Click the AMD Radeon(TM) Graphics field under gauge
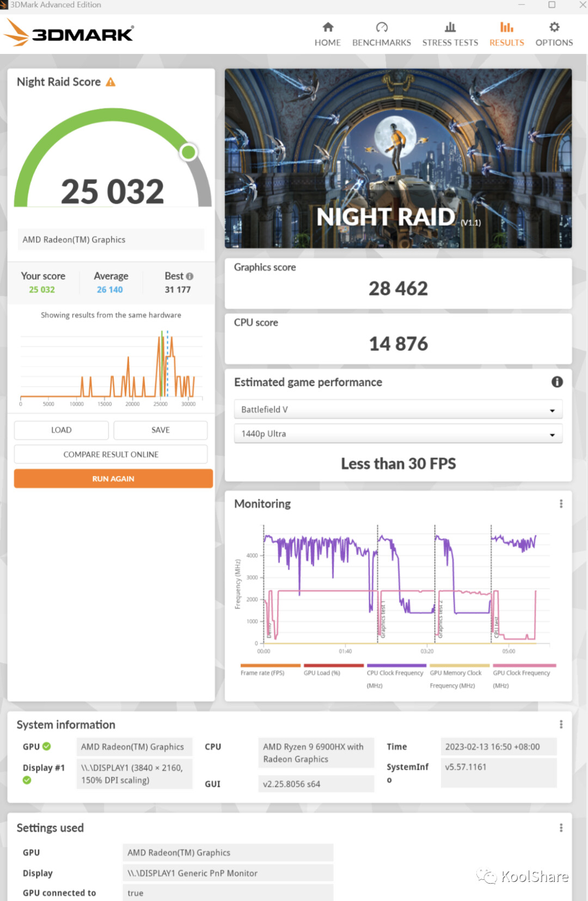The height and width of the screenshot is (901, 588). (111, 240)
